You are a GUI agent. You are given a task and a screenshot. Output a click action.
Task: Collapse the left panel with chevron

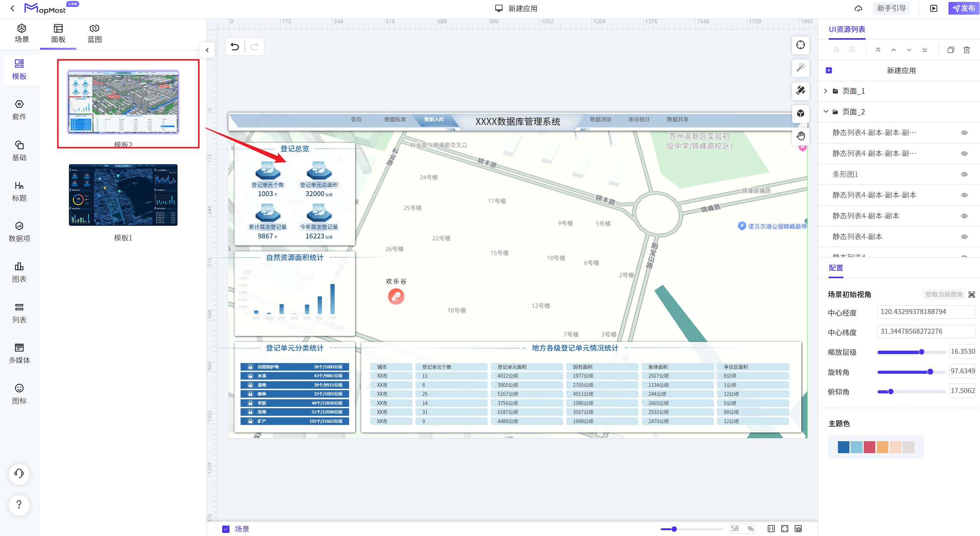[x=207, y=50]
